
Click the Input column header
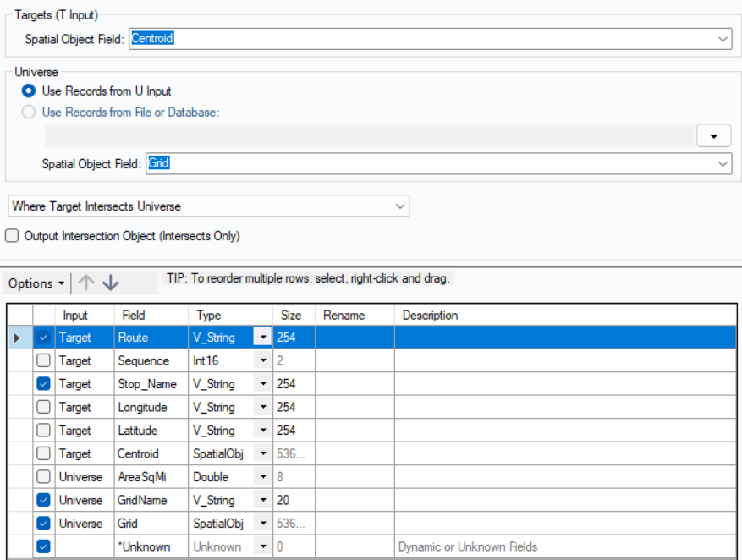pyautogui.click(x=85, y=315)
